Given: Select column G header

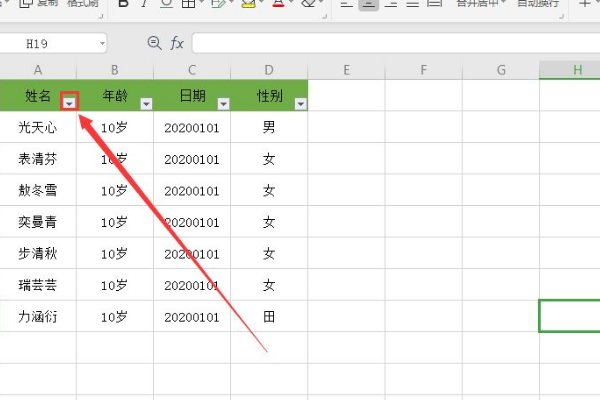Looking at the screenshot, I should pyautogui.click(x=501, y=70).
